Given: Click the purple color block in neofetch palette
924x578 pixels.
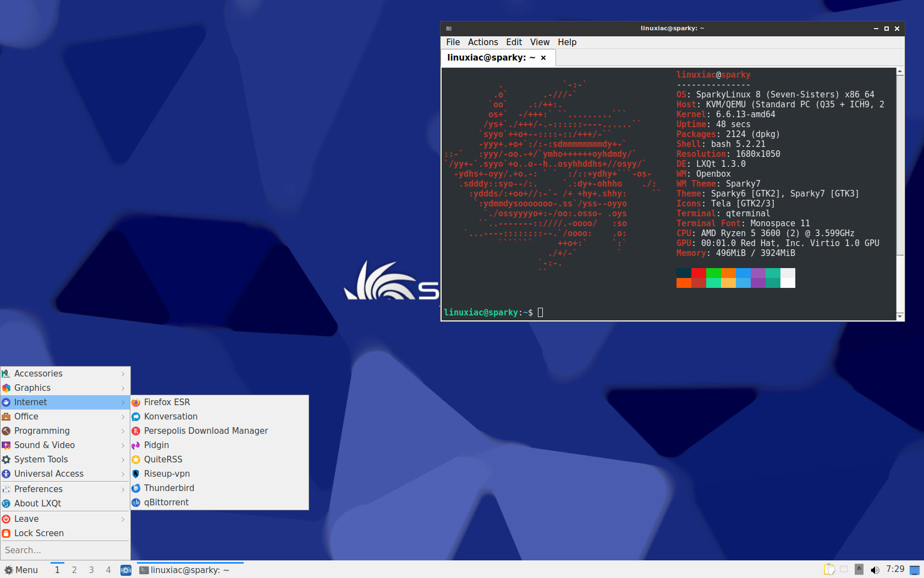Looking at the screenshot, I should [758, 273].
